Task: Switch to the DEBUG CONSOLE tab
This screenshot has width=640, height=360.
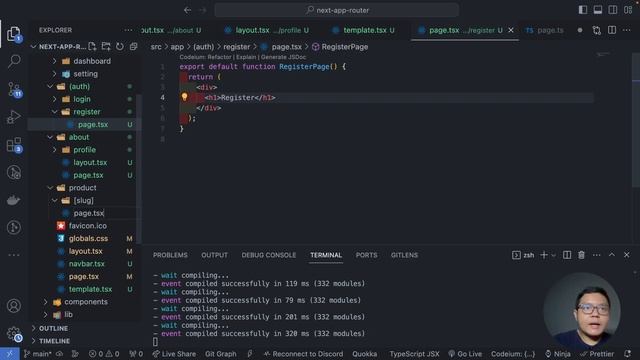Action: click(269, 255)
